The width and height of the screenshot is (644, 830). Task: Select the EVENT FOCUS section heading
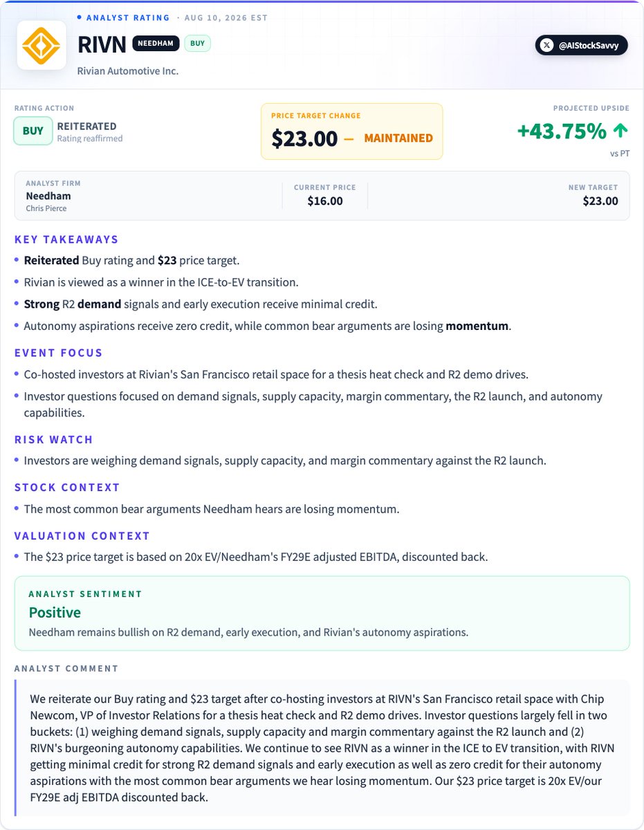tap(59, 353)
